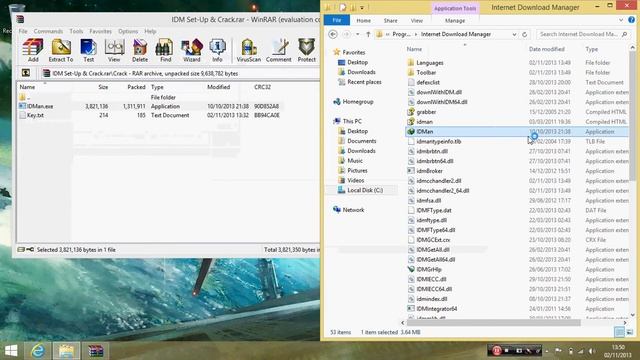Select Recent places in Explorer sidebar
This screenshot has height=360, width=640.
pos(364,82)
